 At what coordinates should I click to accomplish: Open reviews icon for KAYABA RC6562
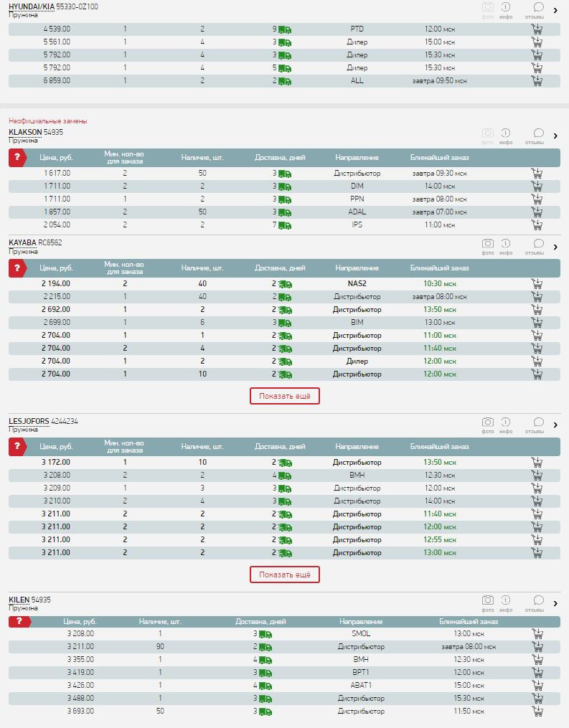click(x=535, y=246)
